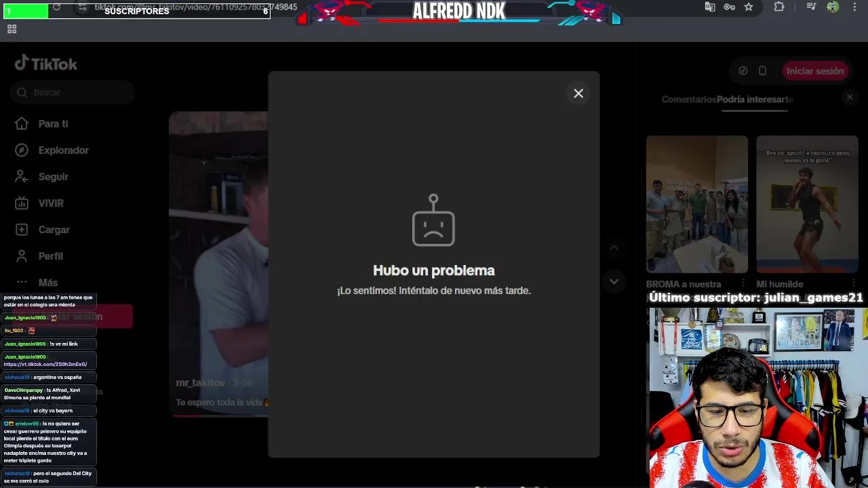Click the plus icon next to Cargar
Image resolution: width=868 pixels, height=488 pixels.
22,230
